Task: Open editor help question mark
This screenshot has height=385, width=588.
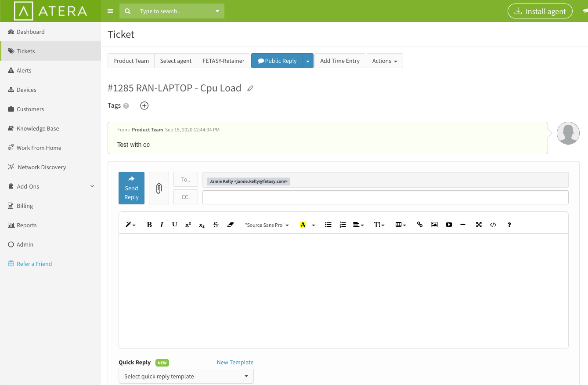Action: [509, 225]
